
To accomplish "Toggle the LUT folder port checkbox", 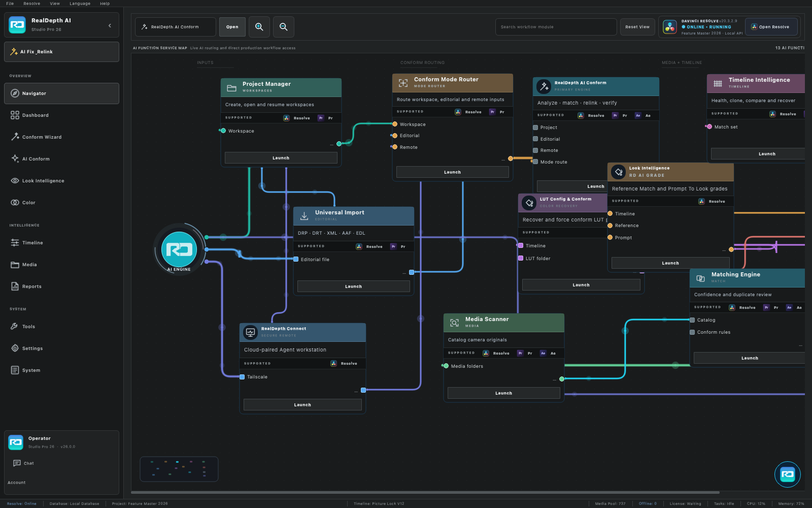I will (521, 258).
